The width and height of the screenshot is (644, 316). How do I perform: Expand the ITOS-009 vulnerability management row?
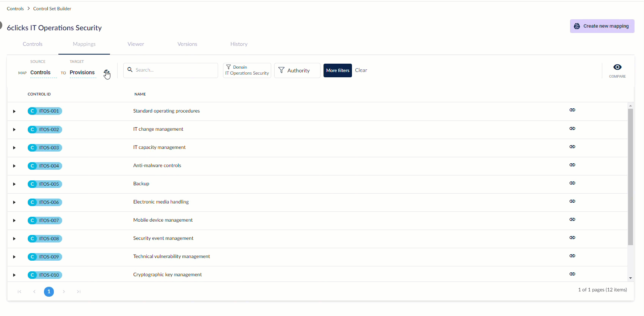pos(14,257)
